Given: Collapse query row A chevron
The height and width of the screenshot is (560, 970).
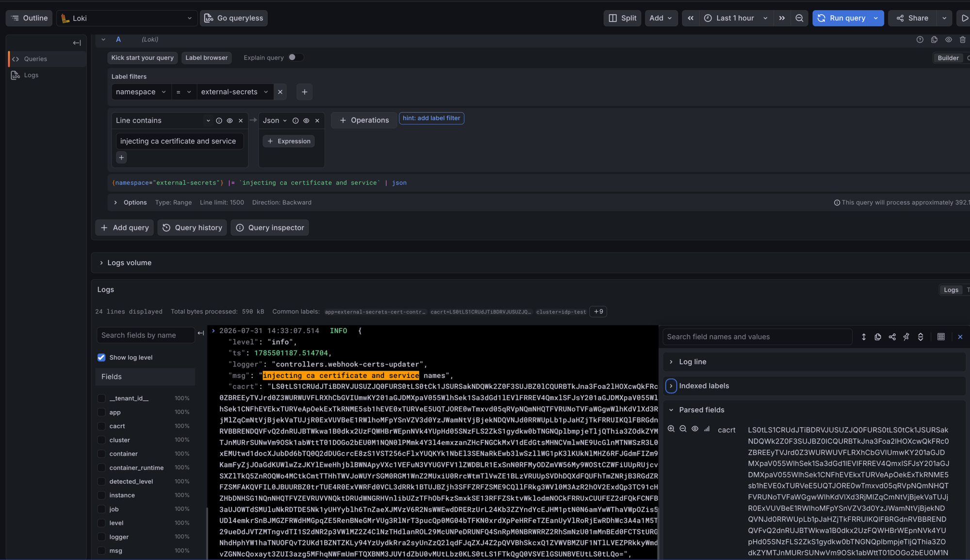Looking at the screenshot, I should pyautogui.click(x=103, y=40).
